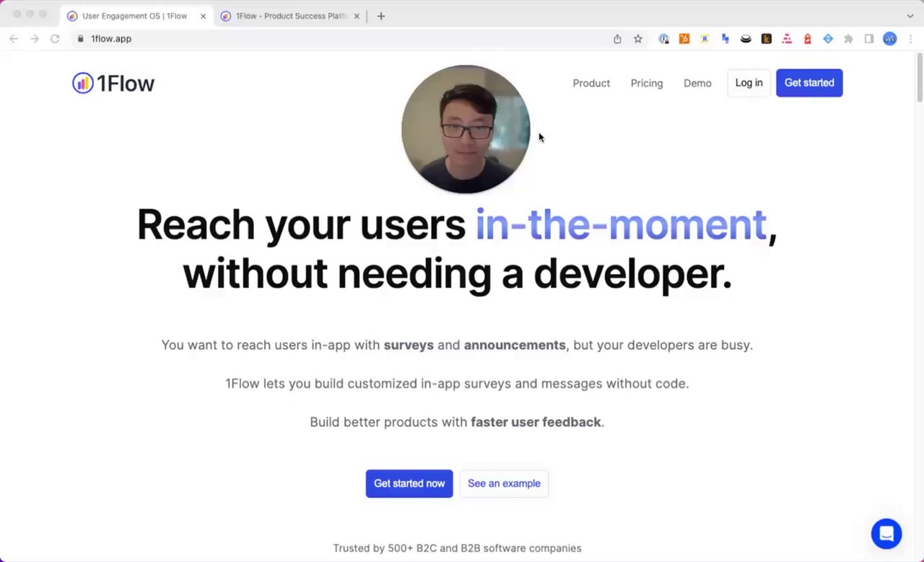Open the puzzle-piece Extensions menu
This screenshot has width=924, height=562.
[x=849, y=39]
